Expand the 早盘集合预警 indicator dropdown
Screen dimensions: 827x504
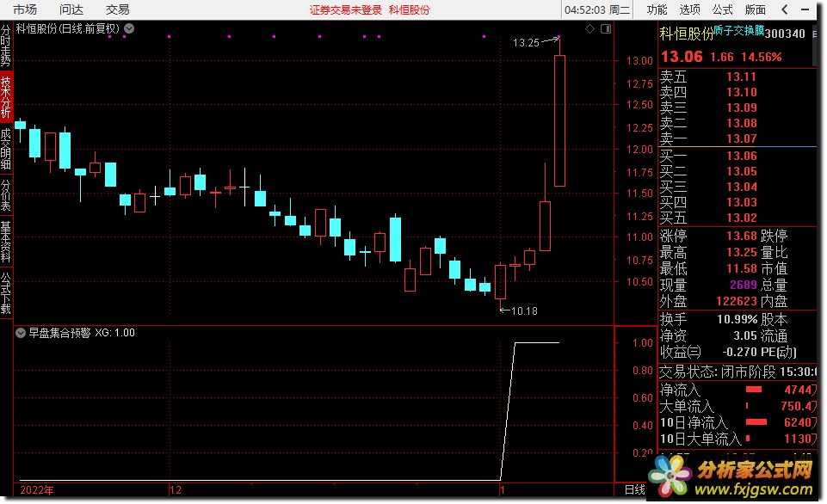pos(21,333)
